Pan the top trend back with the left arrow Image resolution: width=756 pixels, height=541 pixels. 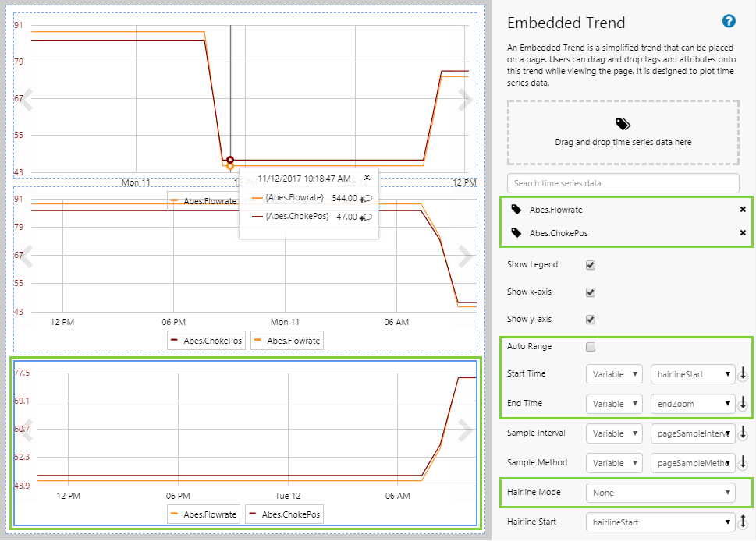click(x=26, y=99)
